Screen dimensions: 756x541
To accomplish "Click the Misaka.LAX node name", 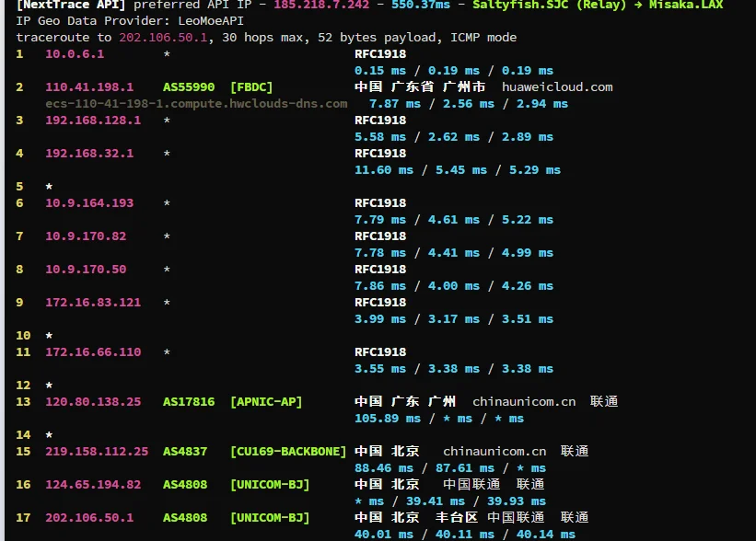I will click(x=686, y=5).
